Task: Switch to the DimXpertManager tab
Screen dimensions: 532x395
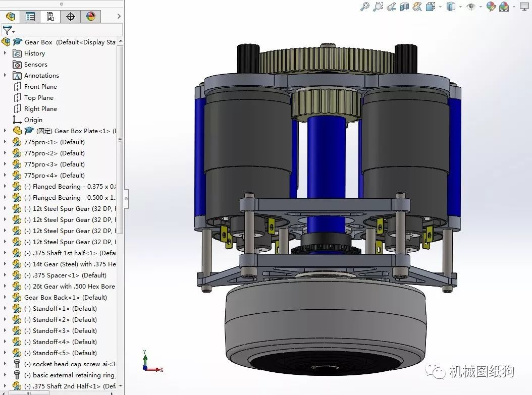Action: 71,16
